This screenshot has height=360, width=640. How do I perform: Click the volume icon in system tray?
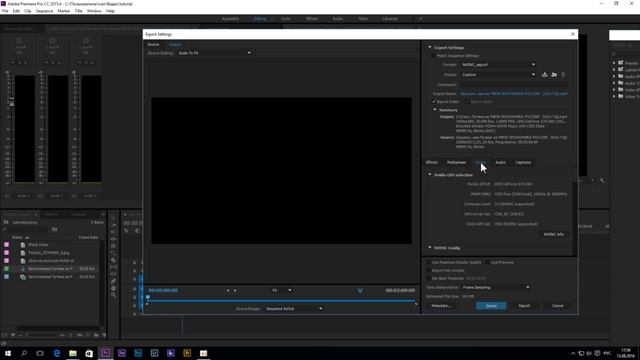coord(589,353)
